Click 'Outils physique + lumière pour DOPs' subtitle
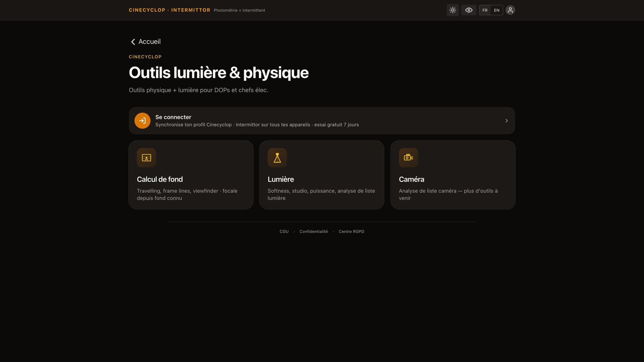The height and width of the screenshot is (362, 644). pyautogui.click(x=199, y=90)
